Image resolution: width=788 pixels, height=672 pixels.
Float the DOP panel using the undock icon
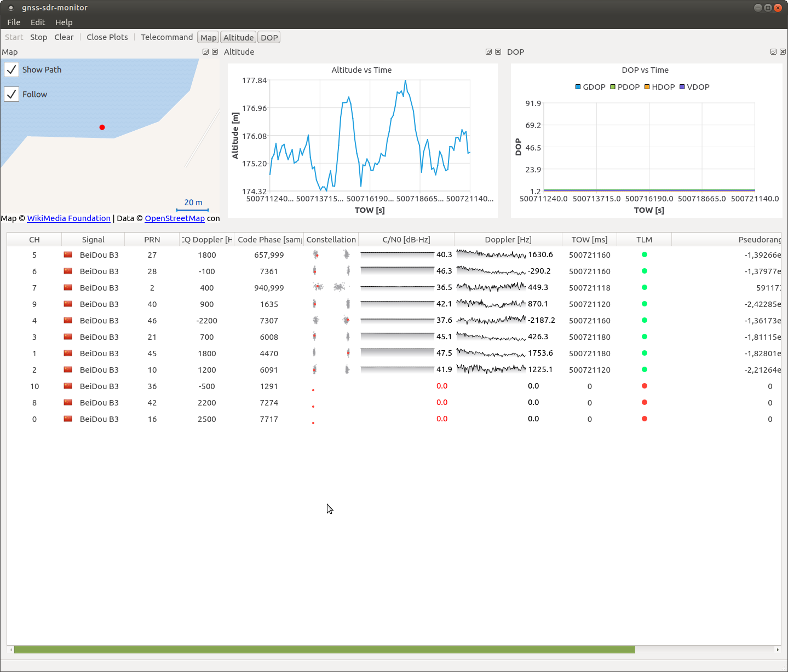click(x=773, y=51)
